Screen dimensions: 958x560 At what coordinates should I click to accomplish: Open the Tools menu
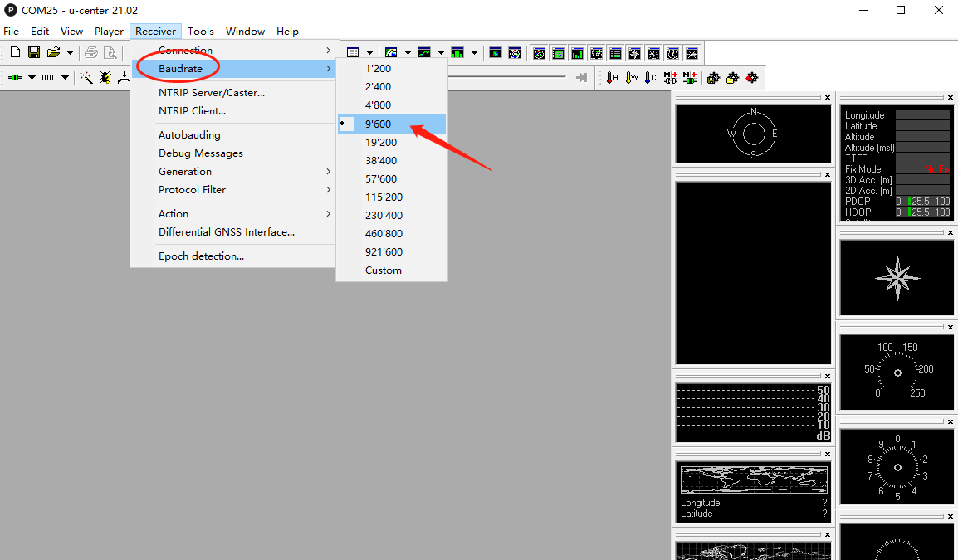pyautogui.click(x=200, y=32)
